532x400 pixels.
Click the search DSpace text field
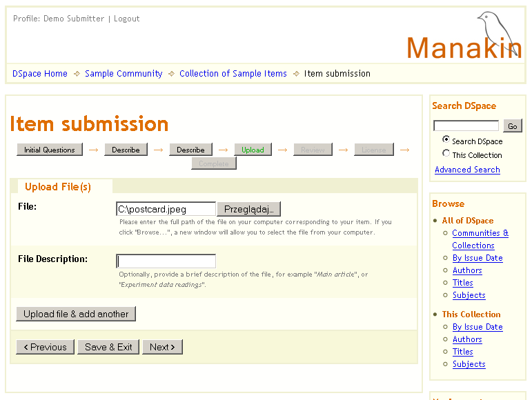click(x=466, y=126)
